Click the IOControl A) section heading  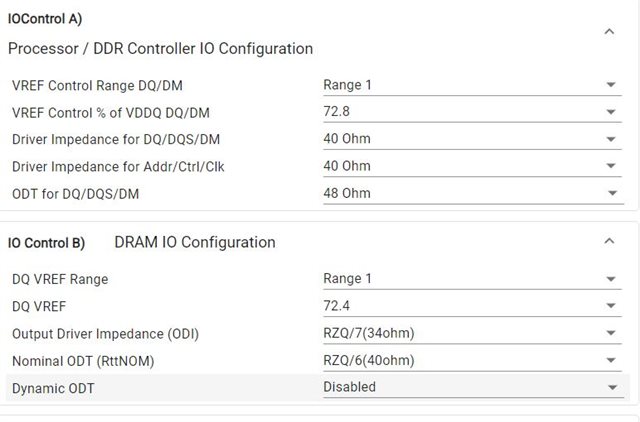point(45,19)
